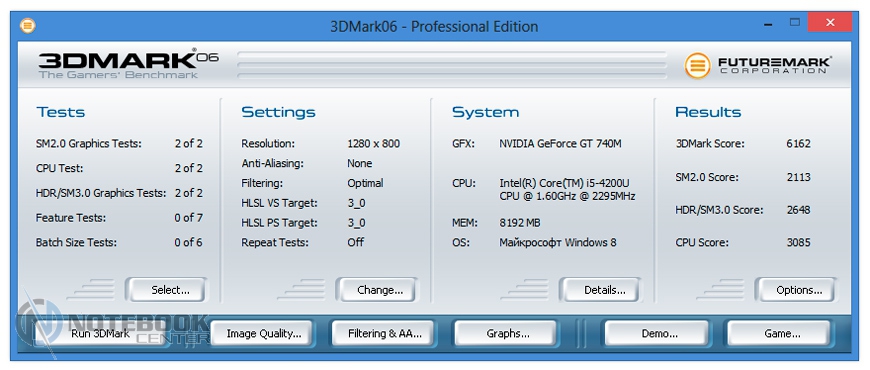Screen dimensions: 870x370
Task: Click the 3DMark Score value 6162
Action: coord(798,144)
